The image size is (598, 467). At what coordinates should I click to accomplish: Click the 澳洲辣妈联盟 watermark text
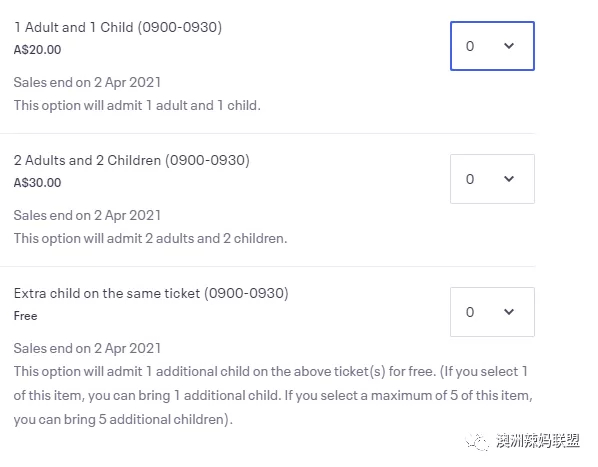538,441
